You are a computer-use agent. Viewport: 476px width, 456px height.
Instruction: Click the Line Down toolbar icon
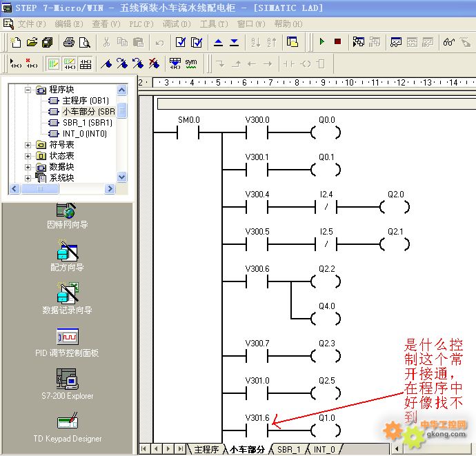click(220, 63)
